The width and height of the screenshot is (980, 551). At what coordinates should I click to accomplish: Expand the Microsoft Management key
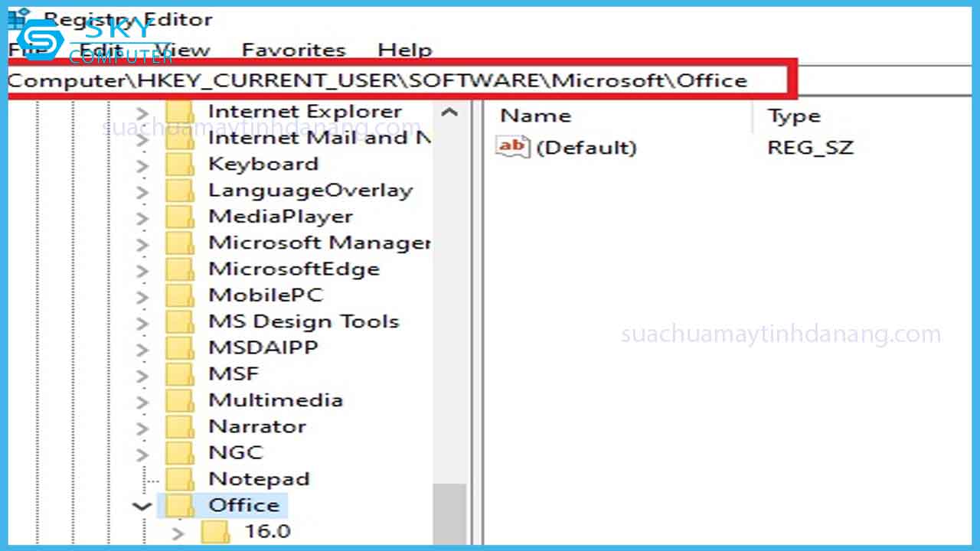tap(142, 244)
